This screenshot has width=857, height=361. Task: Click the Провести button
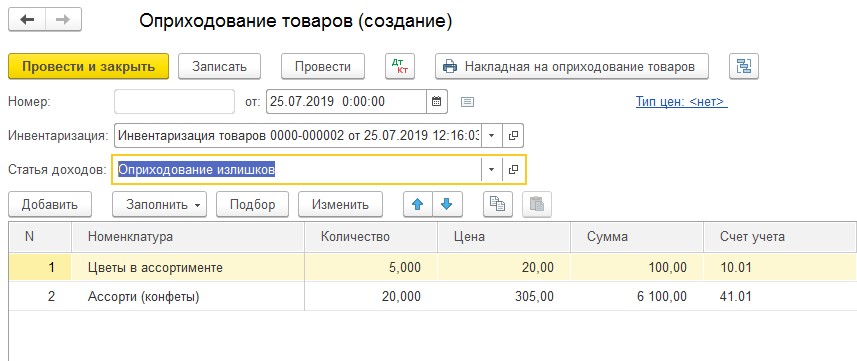point(323,67)
